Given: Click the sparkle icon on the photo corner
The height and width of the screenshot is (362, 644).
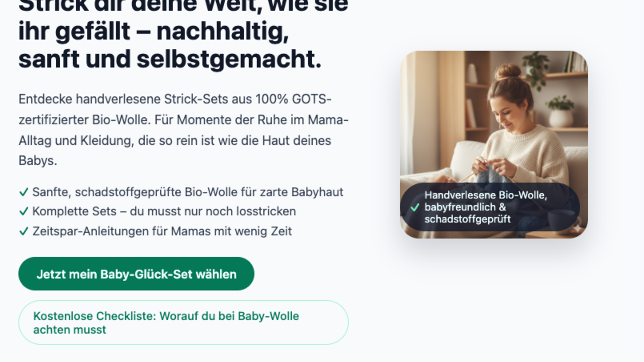Looking at the screenshot, I should pyautogui.click(x=578, y=228).
